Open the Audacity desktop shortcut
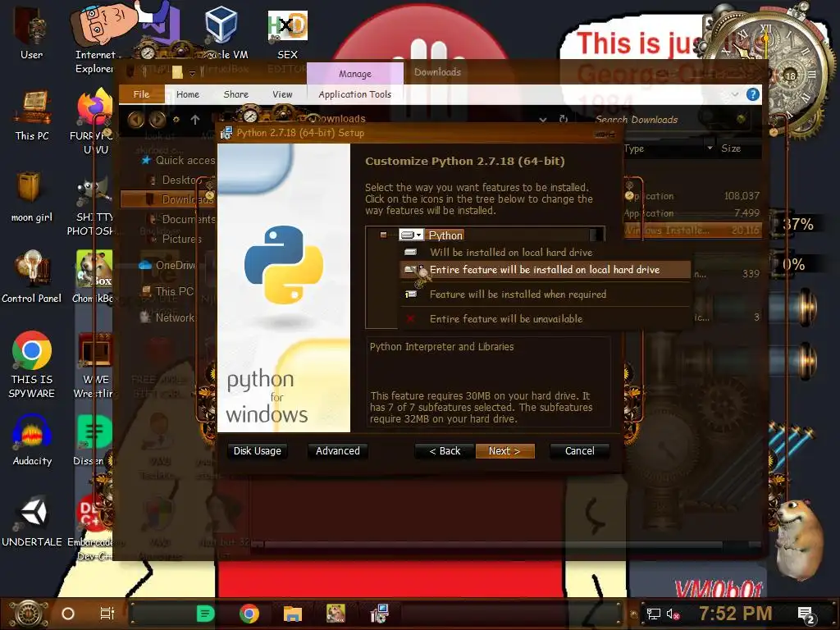This screenshot has width=840, height=630. coord(32,441)
